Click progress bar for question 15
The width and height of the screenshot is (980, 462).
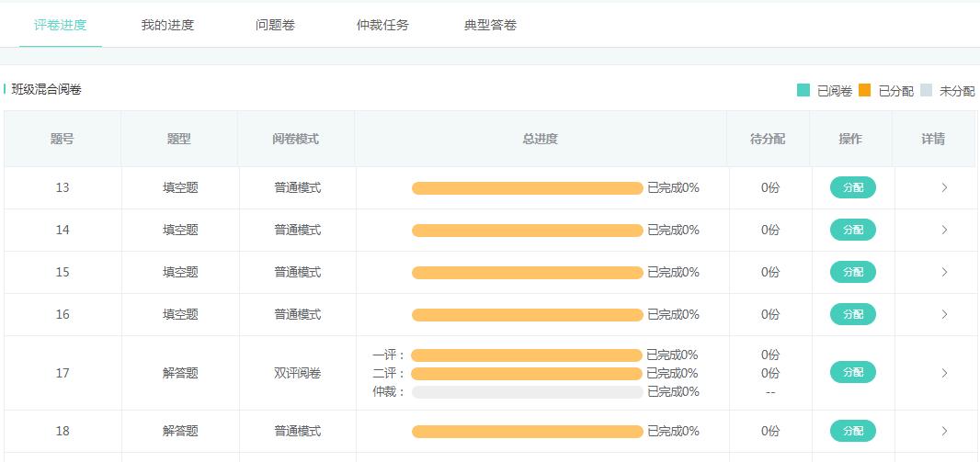527,272
